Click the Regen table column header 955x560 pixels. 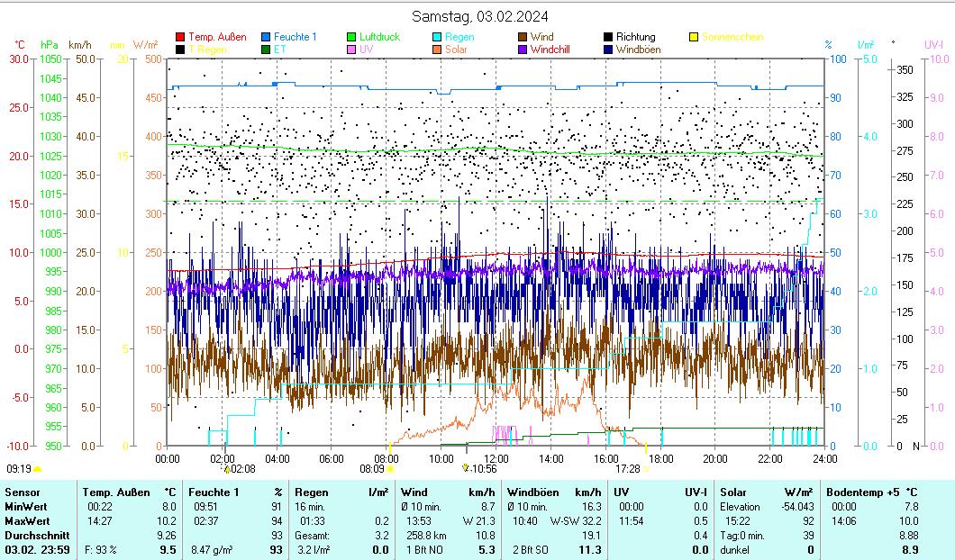pyautogui.click(x=311, y=492)
